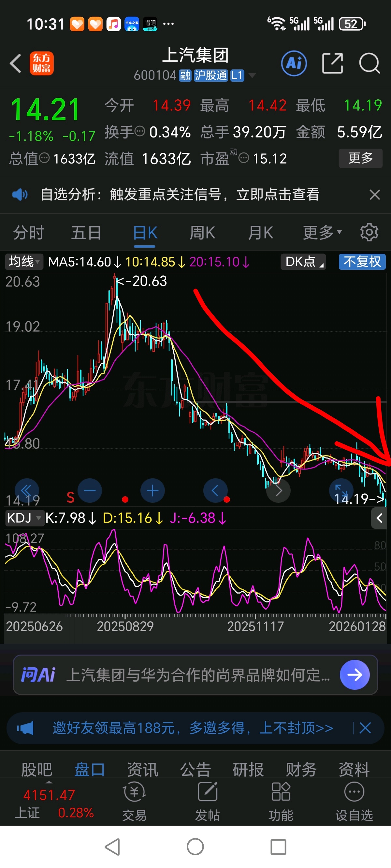Dismiss the 自选分析 notification

tap(375, 195)
